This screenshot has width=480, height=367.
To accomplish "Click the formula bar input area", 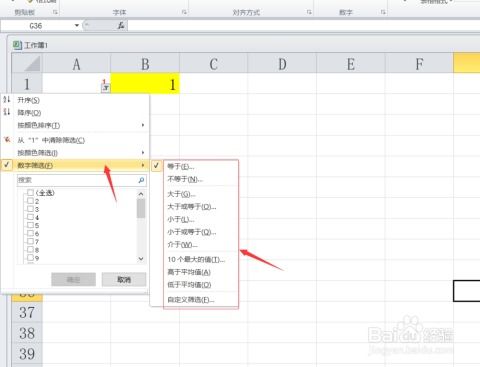I will pyautogui.click(x=303, y=25).
